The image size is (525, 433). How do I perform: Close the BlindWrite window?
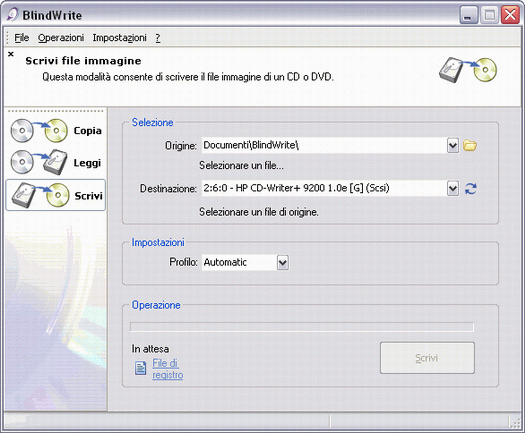(510, 15)
